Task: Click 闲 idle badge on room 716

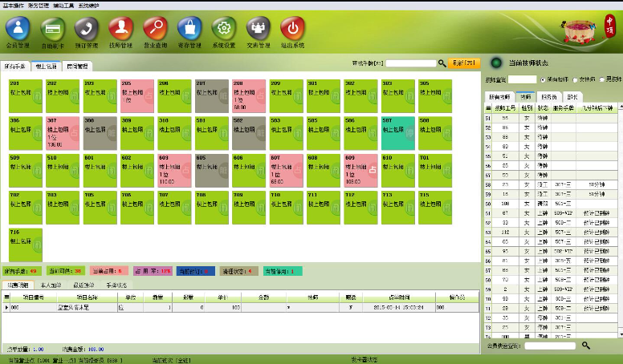Action: click(37, 245)
